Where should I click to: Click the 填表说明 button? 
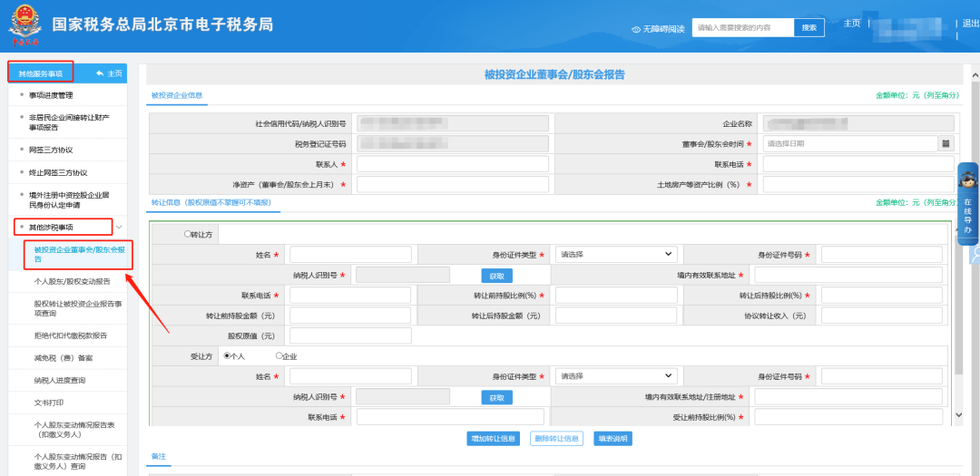[x=612, y=439]
